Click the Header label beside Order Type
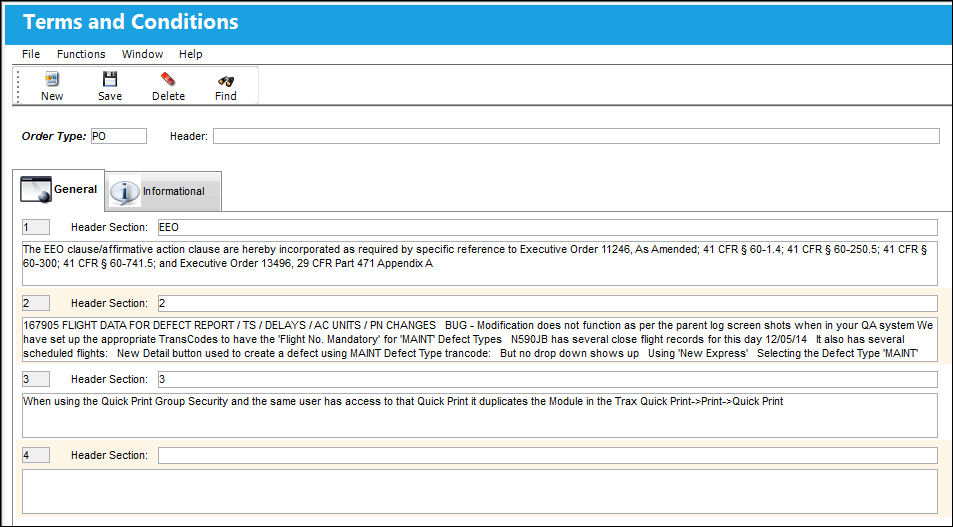This screenshot has height=527, width=953. [x=188, y=136]
